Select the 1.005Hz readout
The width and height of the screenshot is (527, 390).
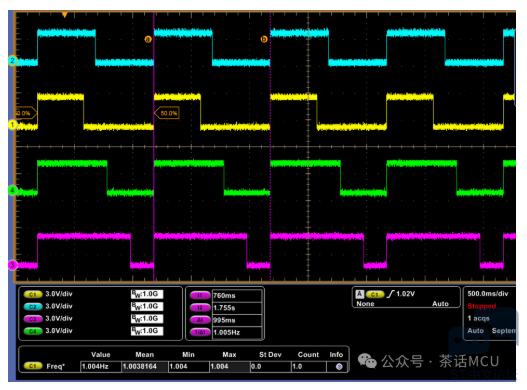[237, 332]
